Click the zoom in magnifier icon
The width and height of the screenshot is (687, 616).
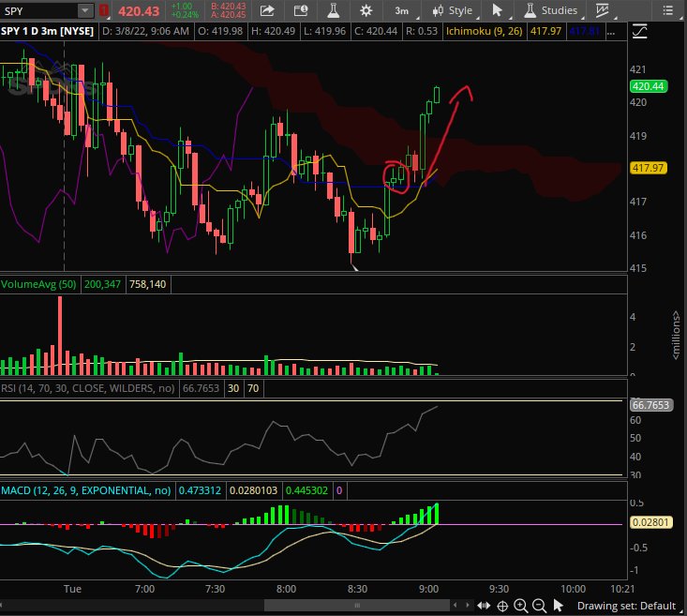click(521, 606)
